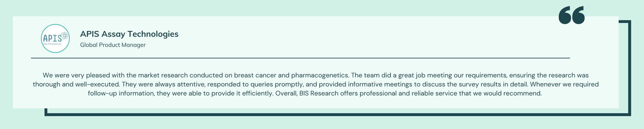Open the APIS Assay Technologies heading
Viewport: 644px width, 129px height.
[129, 34]
